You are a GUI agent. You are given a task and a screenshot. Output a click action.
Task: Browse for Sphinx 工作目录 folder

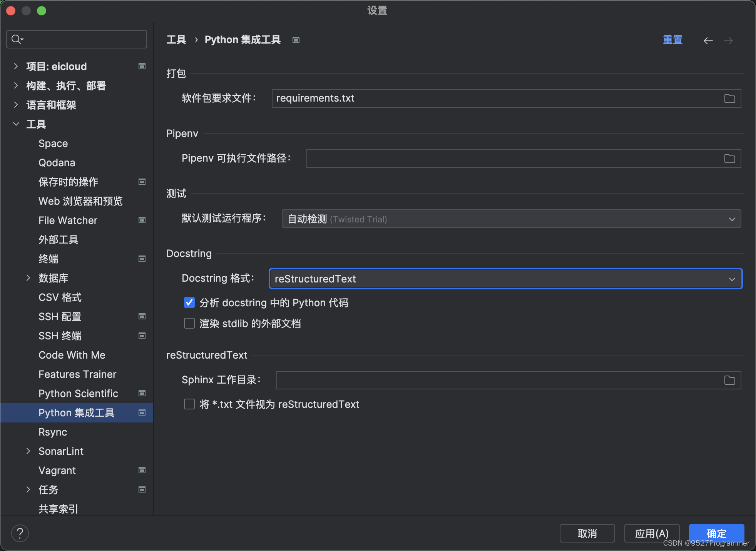(729, 380)
